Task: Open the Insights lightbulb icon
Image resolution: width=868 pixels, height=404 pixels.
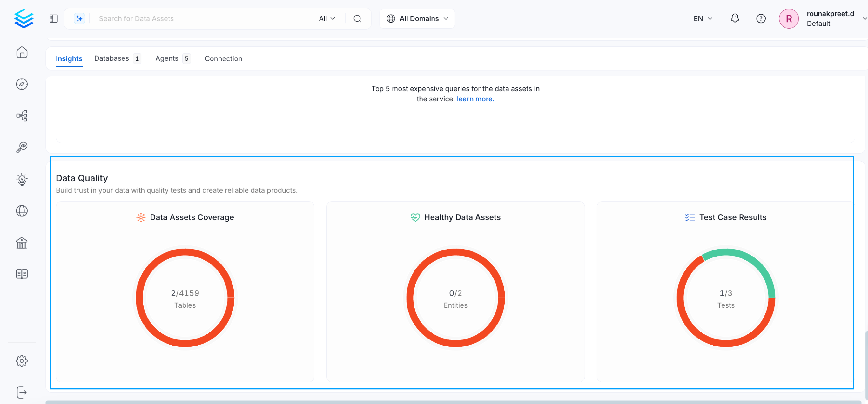Action: point(22,179)
